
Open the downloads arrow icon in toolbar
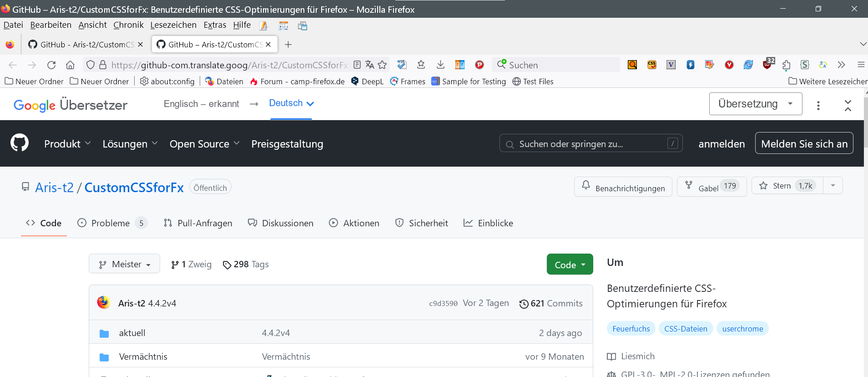[440, 65]
